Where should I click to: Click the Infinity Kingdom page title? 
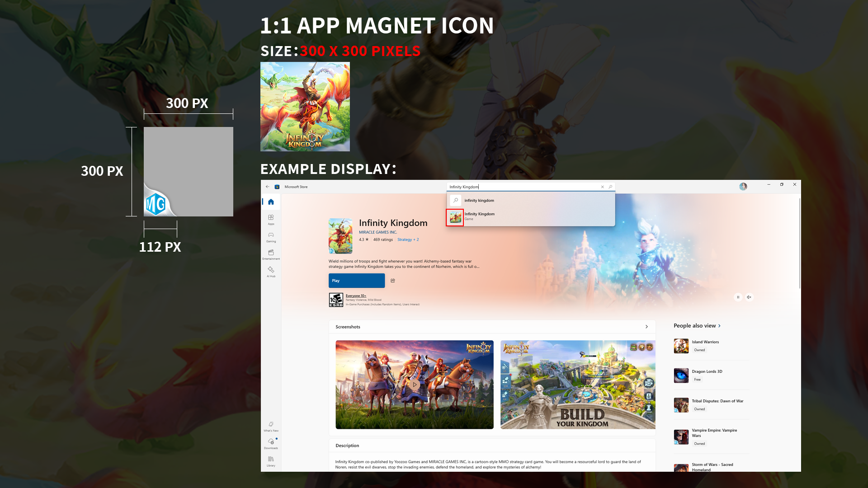tap(393, 223)
